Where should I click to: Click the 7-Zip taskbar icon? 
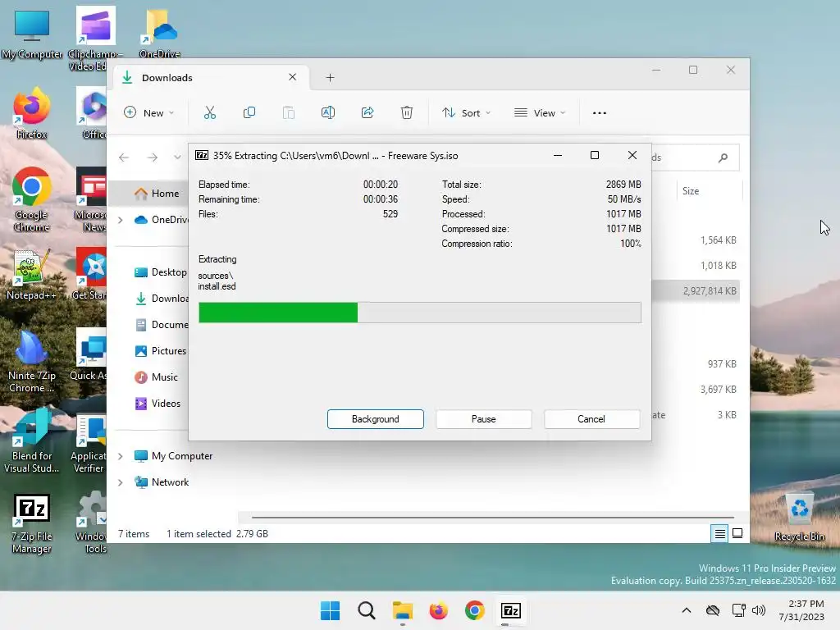pos(510,610)
